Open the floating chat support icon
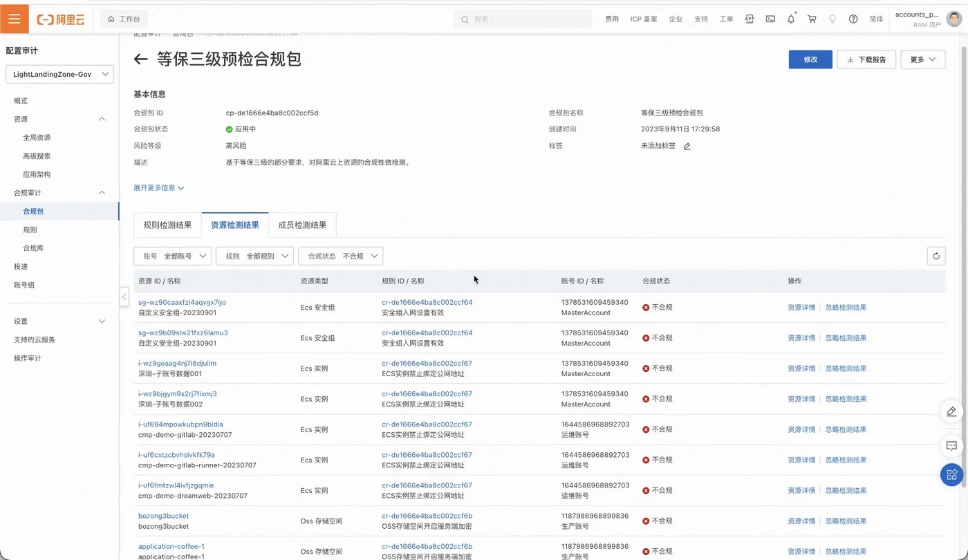The width and height of the screenshot is (968, 560). click(x=951, y=446)
